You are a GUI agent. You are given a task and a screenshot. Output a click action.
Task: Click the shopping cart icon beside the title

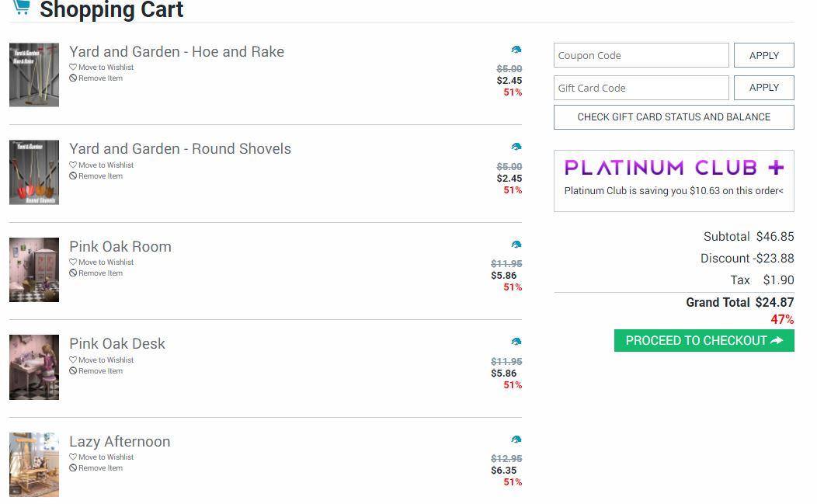pyautogui.click(x=21, y=7)
